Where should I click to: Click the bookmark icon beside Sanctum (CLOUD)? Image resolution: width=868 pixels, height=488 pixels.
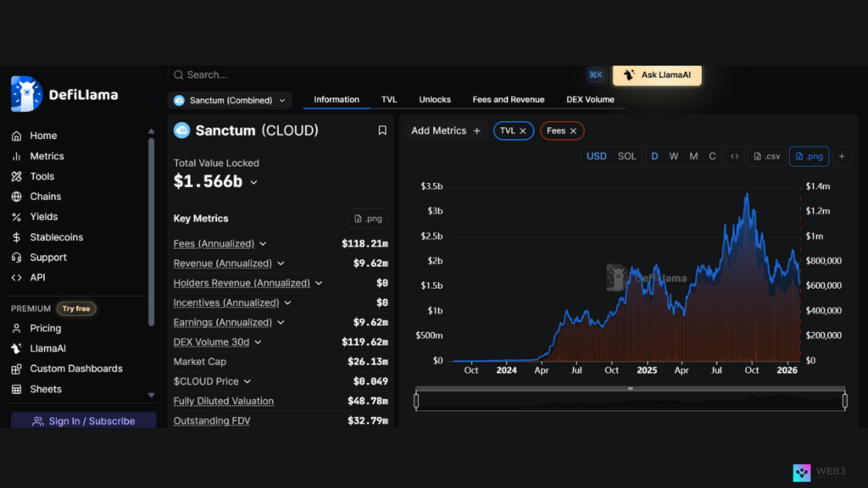pyautogui.click(x=382, y=130)
